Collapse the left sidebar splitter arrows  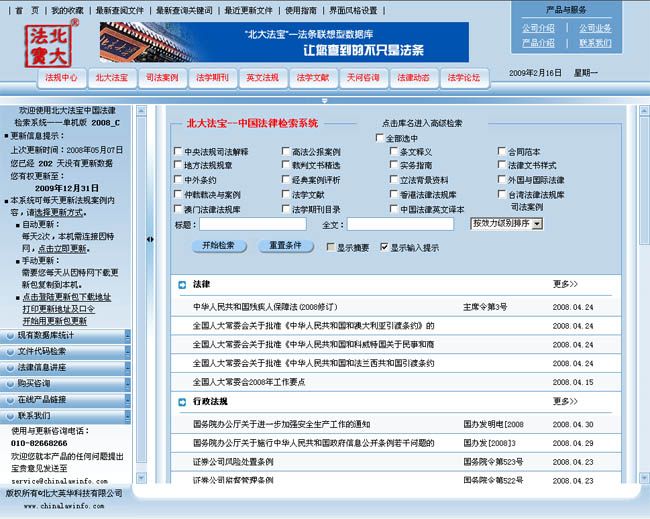150,239
